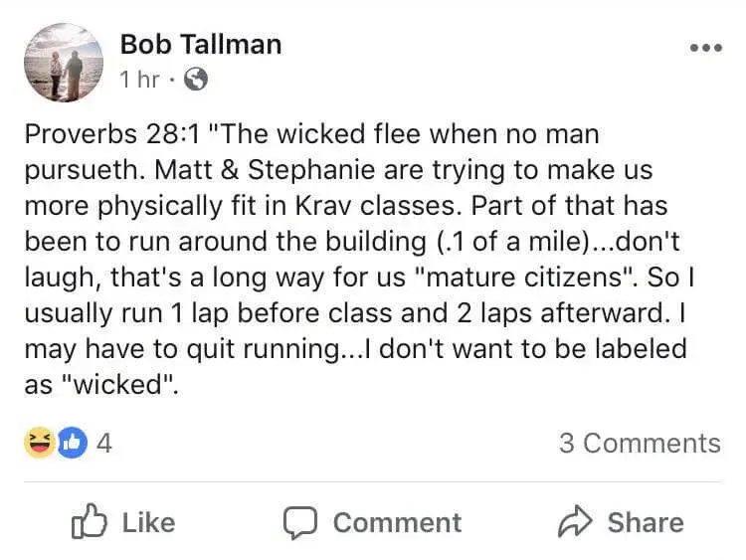Click the "1 hr" post timestamp
This screenshot has width=746, height=560.
click(139, 80)
